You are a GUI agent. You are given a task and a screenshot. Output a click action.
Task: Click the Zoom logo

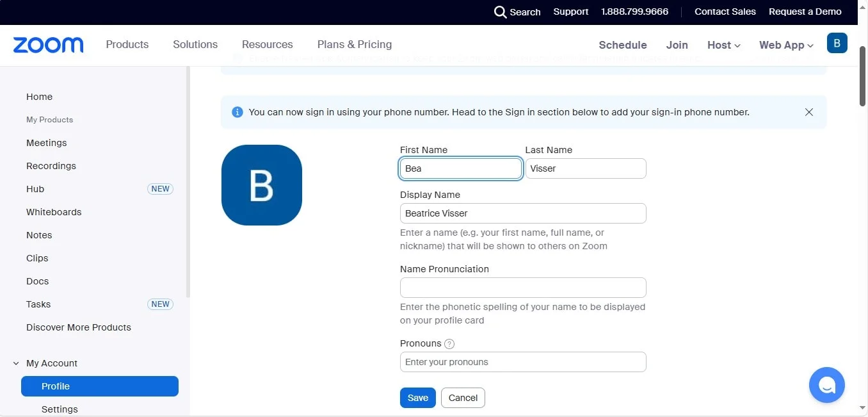[x=48, y=45]
